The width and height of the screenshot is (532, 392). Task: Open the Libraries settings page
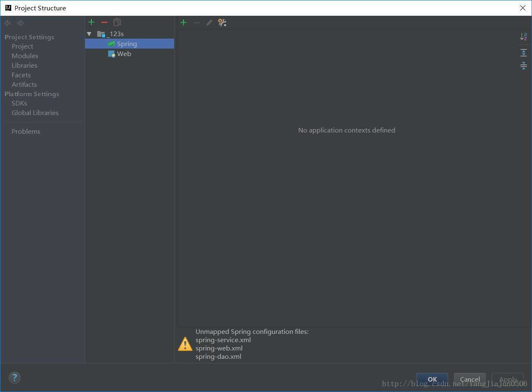pyautogui.click(x=25, y=65)
